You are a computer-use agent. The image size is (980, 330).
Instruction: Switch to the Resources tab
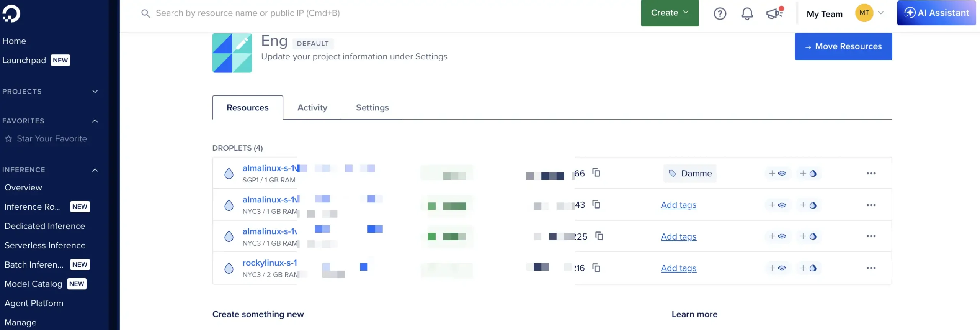248,107
